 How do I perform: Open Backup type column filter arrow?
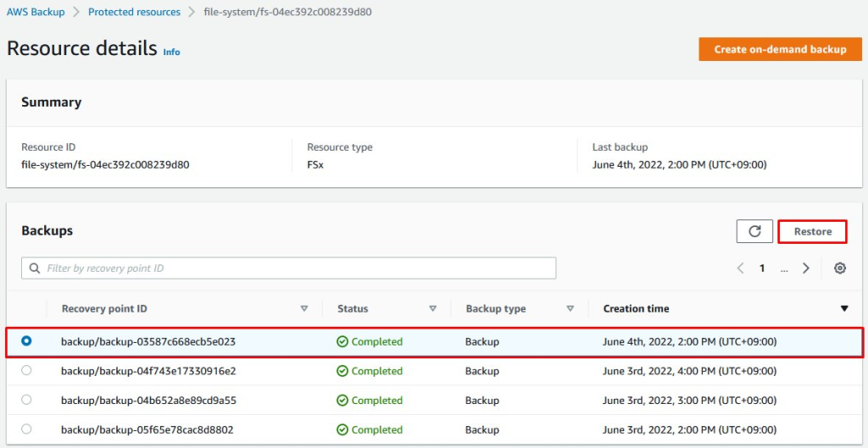(x=570, y=308)
